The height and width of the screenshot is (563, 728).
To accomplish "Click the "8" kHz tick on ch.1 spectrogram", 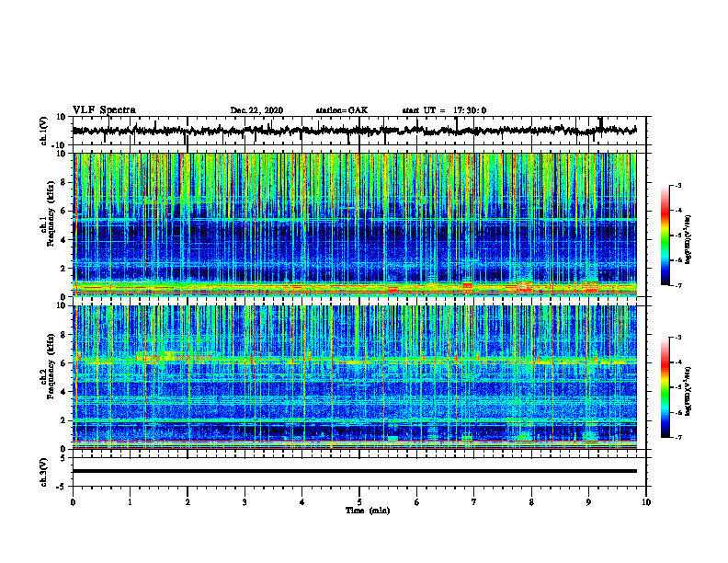I will [x=63, y=182].
